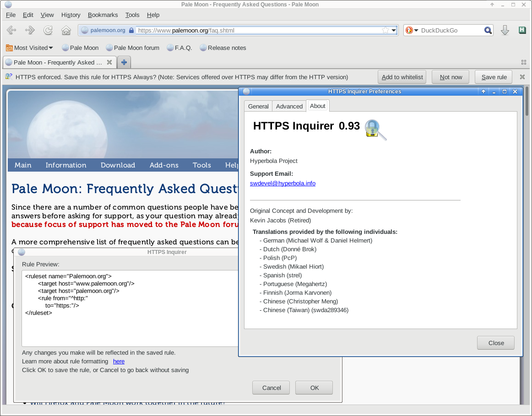Bookmark this page with the star icon
Image resolution: width=532 pixels, height=416 pixels.
click(385, 30)
